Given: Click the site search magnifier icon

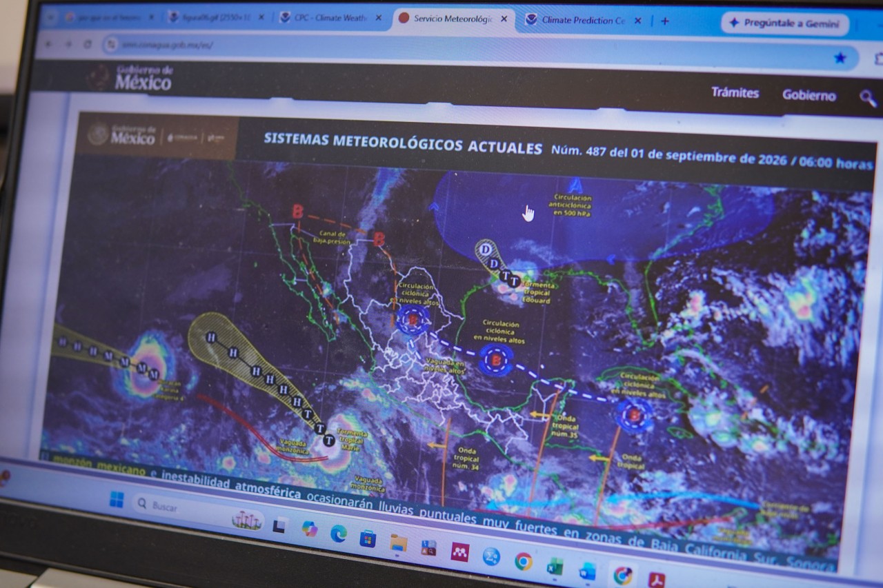Looking at the screenshot, I should (867, 98).
